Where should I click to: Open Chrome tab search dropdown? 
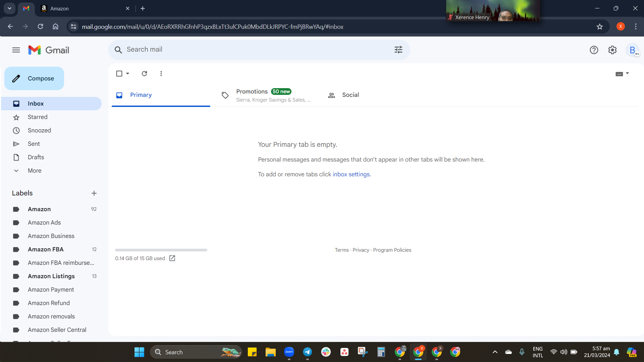coord(9,8)
